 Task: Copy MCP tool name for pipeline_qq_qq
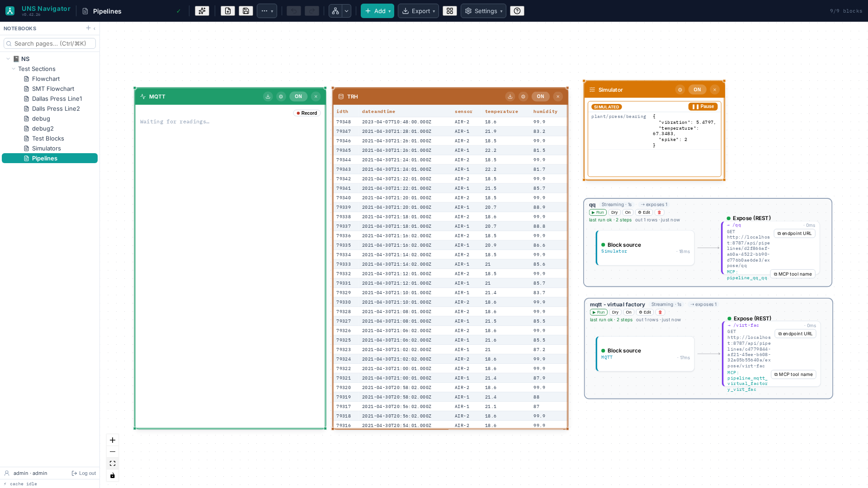[793, 274]
